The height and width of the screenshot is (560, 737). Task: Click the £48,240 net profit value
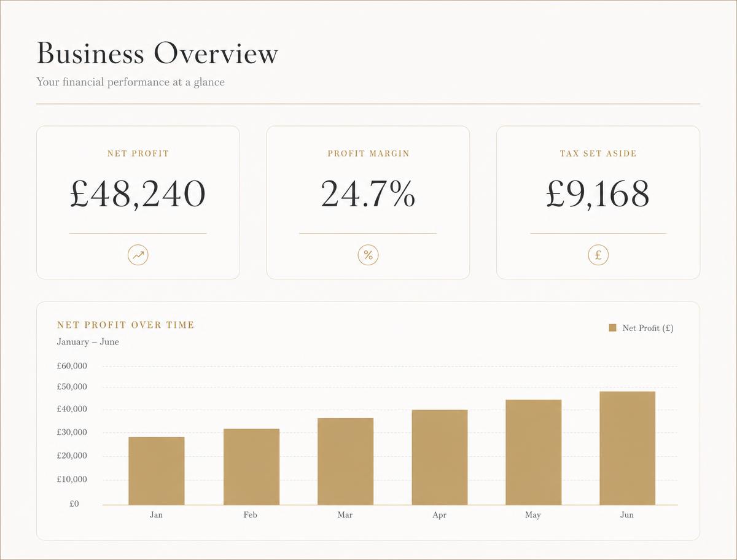pyautogui.click(x=138, y=194)
